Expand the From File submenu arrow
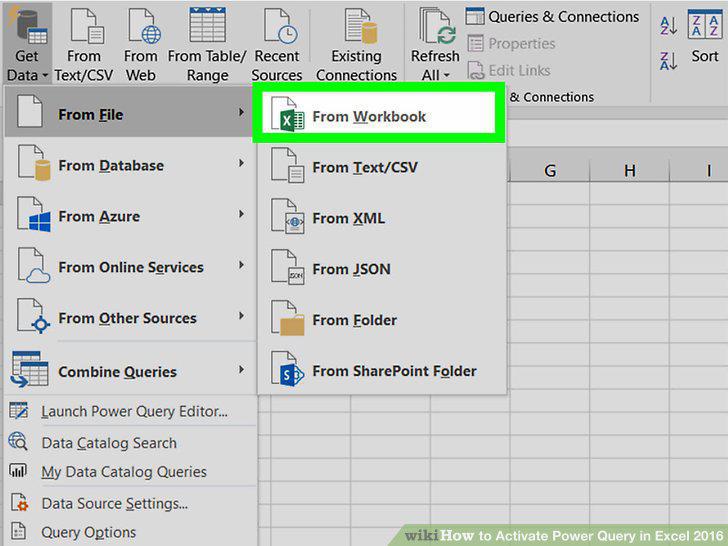 coord(241,112)
